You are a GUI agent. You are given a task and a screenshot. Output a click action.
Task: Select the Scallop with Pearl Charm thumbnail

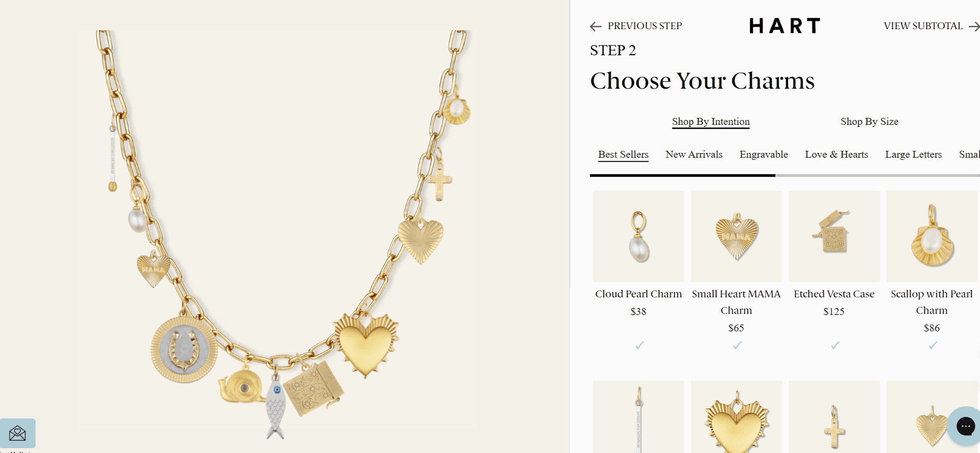coord(932,236)
